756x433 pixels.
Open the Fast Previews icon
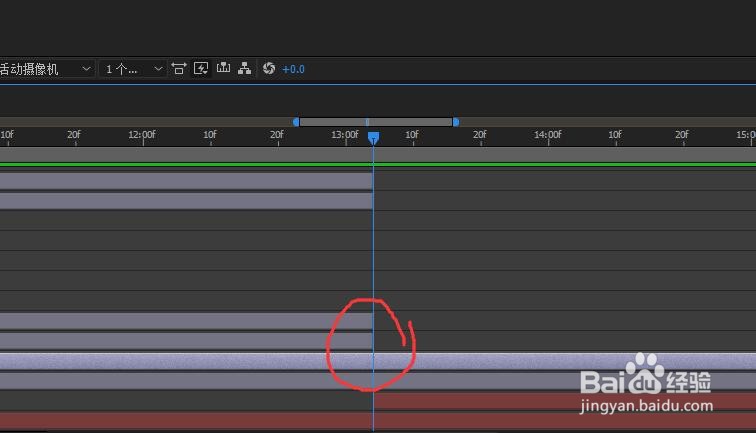pos(201,68)
